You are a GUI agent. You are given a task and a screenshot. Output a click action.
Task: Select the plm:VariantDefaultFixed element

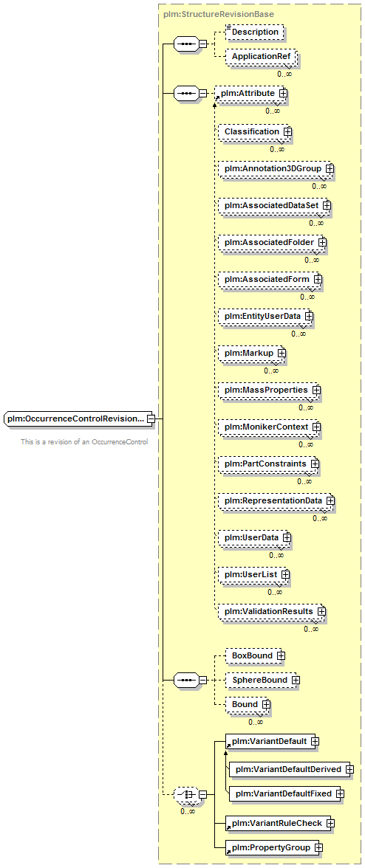coord(287,793)
